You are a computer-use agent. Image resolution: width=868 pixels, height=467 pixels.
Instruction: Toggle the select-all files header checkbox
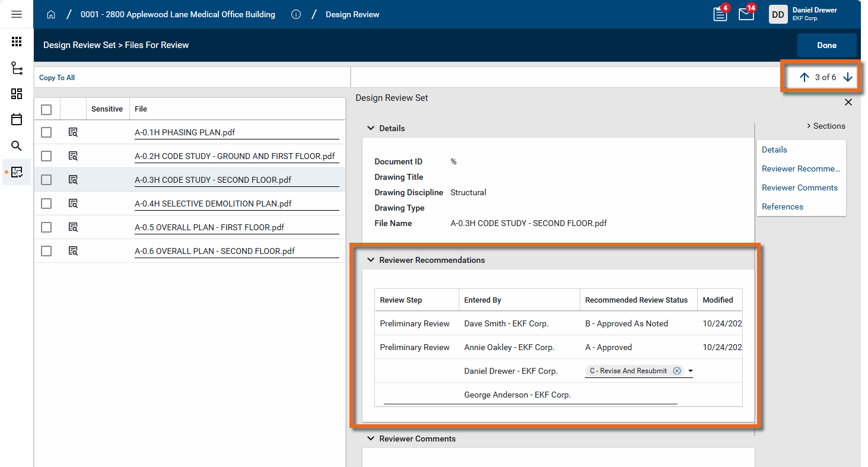(46, 109)
